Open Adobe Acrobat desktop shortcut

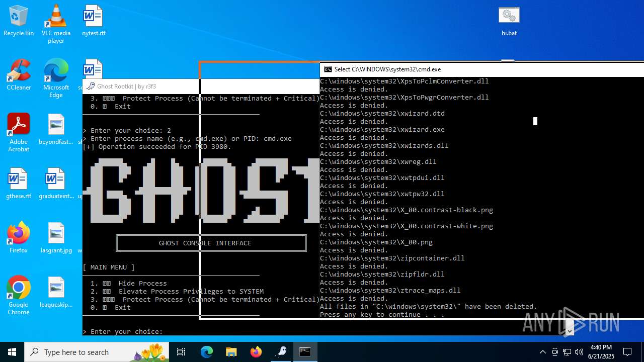(x=19, y=133)
